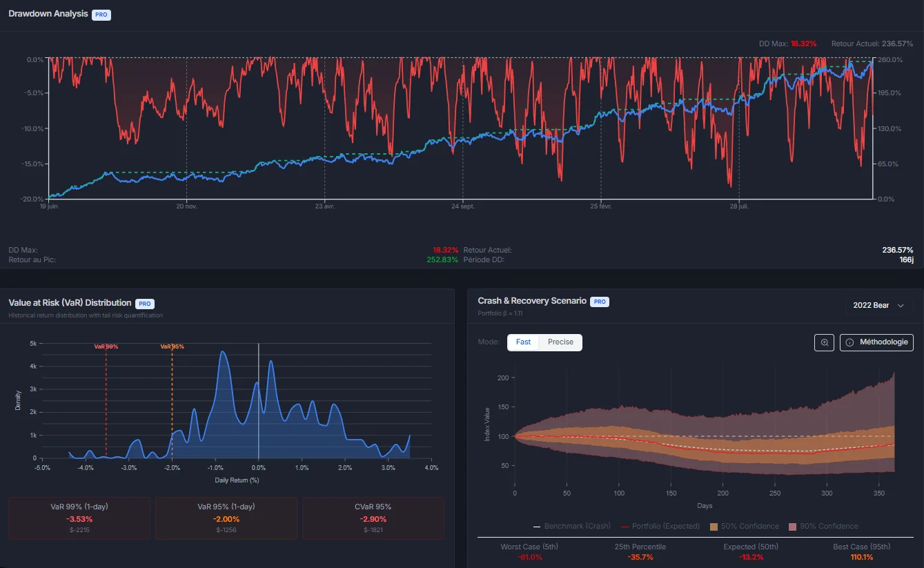Screen dimensions: 924x568
Task: Click the red Portfolio (Expected) legend dash icon
Action: pyautogui.click(x=625, y=526)
